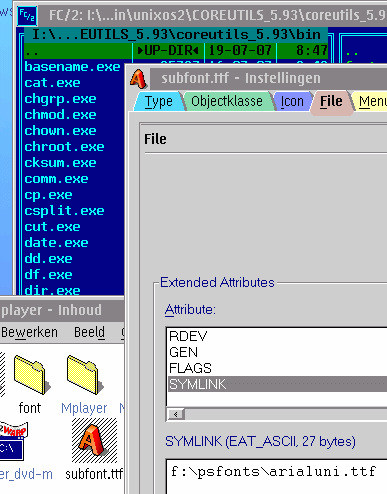Select comm.exe in FC/2 file list
The height and width of the screenshot is (494, 387).
click(56, 179)
